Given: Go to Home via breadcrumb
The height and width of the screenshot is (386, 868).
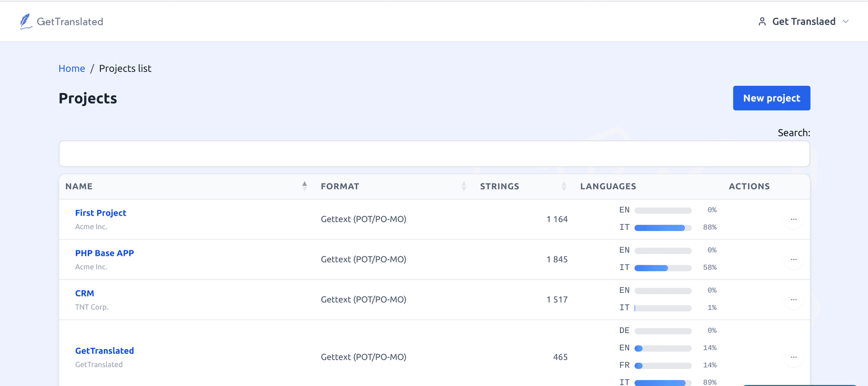Looking at the screenshot, I should [x=72, y=68].
